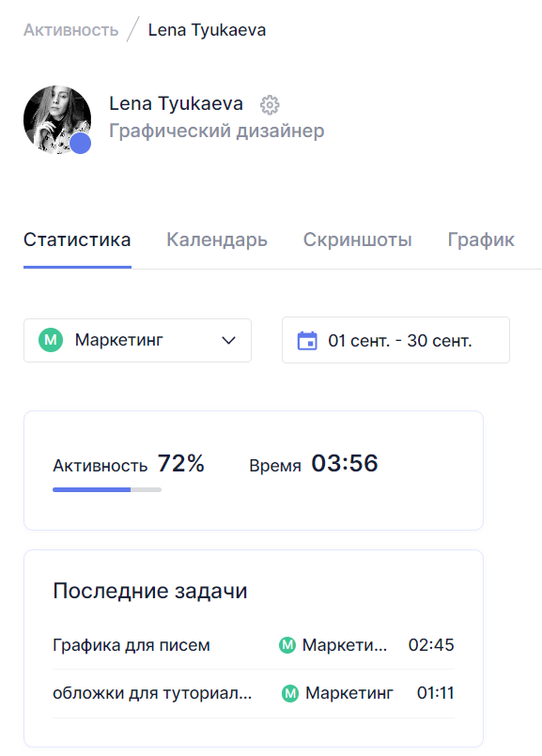542x756 pixels.
Task: Click Lena Tyukaeva breadcrumb item
Action: 207,30
